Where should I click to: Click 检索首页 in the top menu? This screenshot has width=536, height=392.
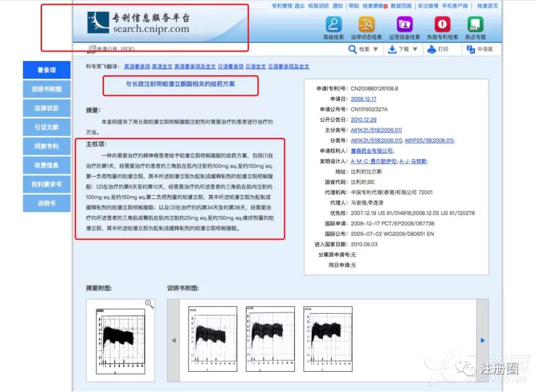point(487,6)
